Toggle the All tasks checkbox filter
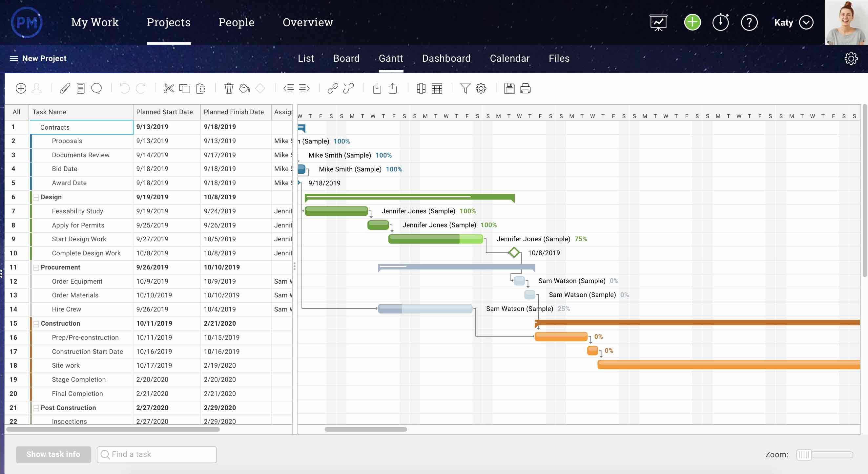868x474 pixels. click(16, 112)
